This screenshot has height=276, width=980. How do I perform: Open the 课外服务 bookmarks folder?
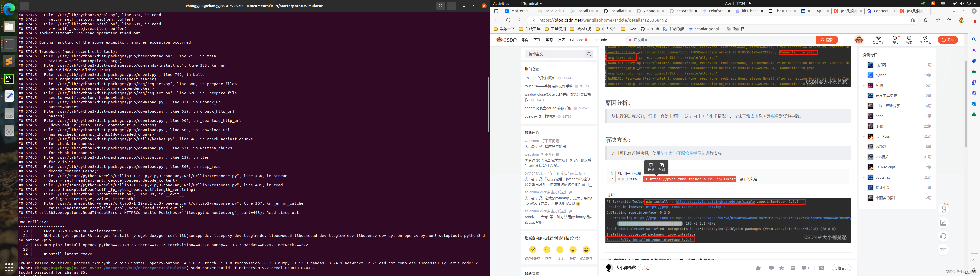coord(581,29)
